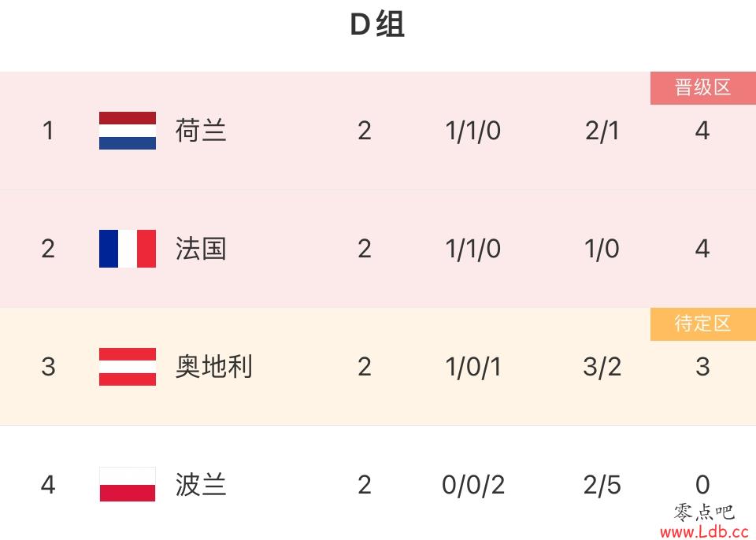Select Poland 0/0/2 win-draw-loss record

tap(473, 485)
